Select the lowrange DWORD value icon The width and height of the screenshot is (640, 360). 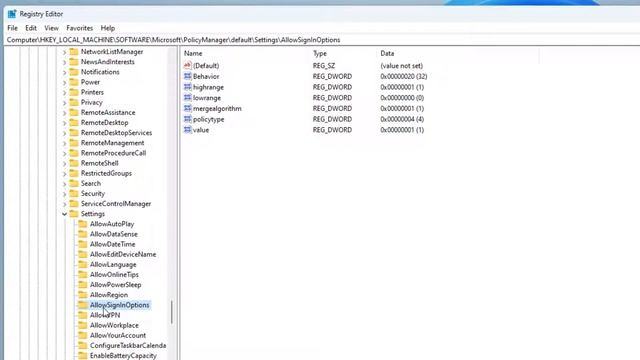tap(187, 98)
